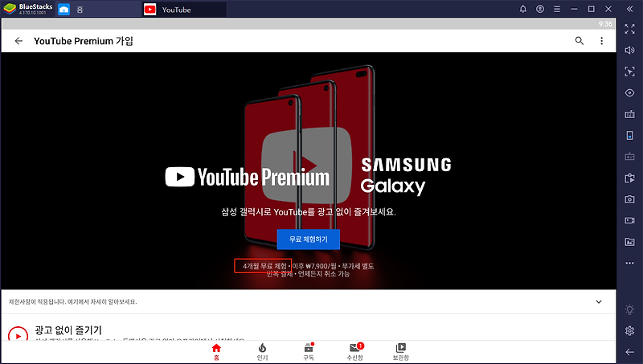Image resolution: width=643 pixels, height=364 pixels.
Task: Click the cursor lock icon in sidebar
Action: click(x=629, y=72)
